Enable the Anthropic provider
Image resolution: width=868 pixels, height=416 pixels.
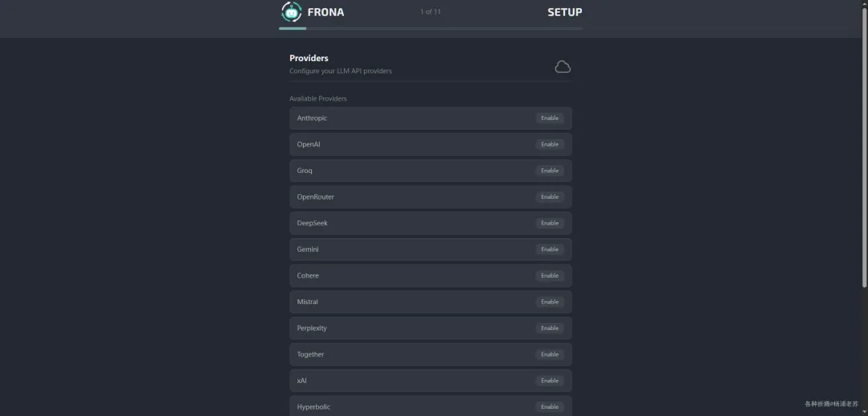click(x=550, y=118)
